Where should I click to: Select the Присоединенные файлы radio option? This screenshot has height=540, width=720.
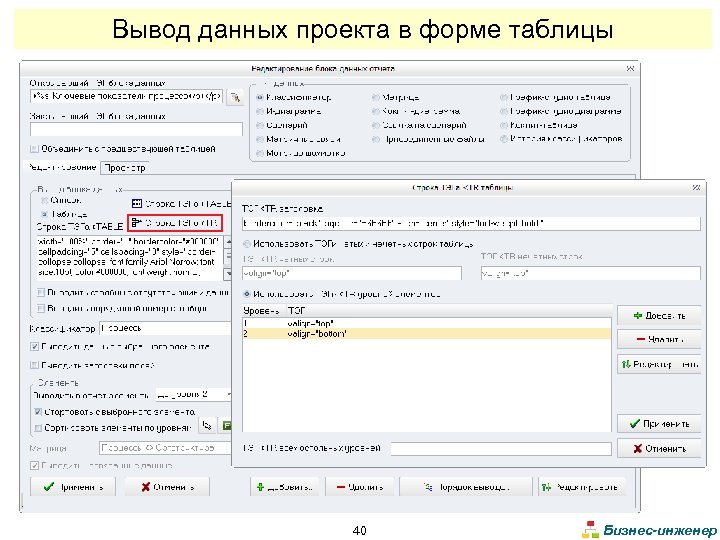[x=376, y=139]
